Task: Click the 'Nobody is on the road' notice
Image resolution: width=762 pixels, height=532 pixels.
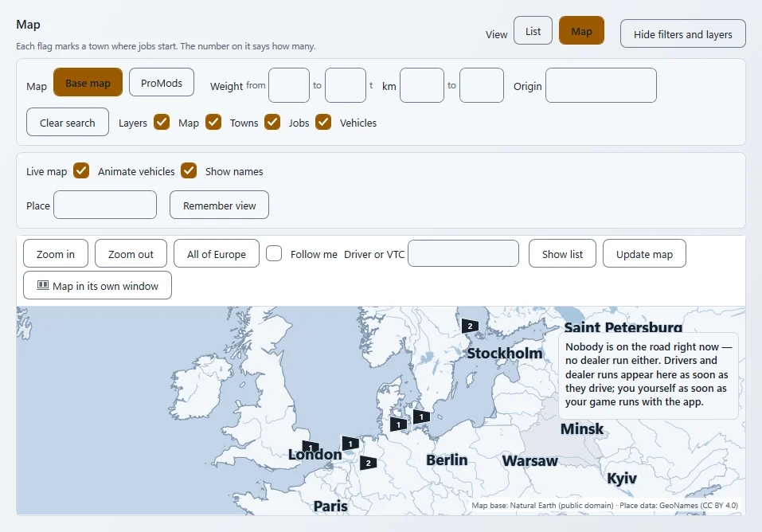Action: pyautogui.click(x=648, y=374)
